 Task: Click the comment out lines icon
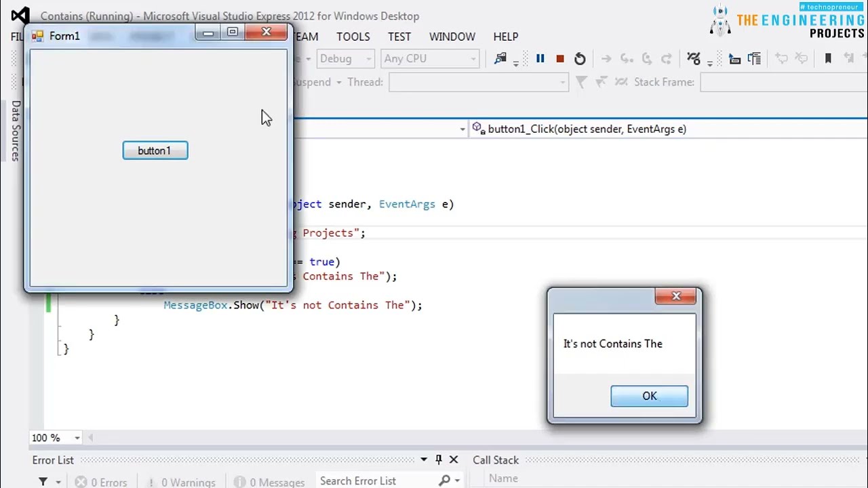pos(781,59)
